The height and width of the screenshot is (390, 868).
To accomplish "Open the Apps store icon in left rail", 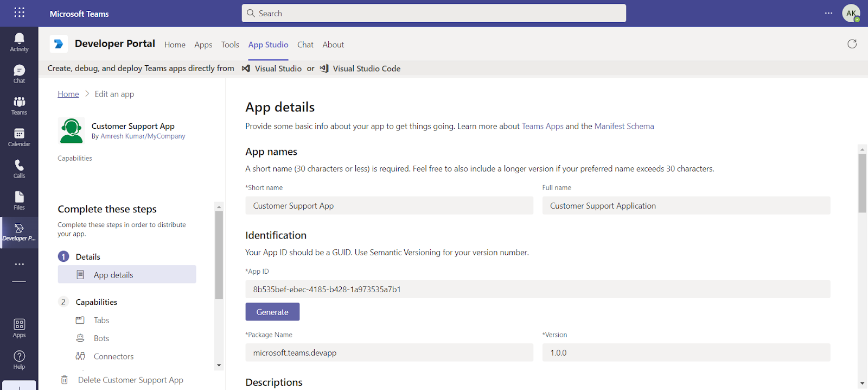I will 19,329.
